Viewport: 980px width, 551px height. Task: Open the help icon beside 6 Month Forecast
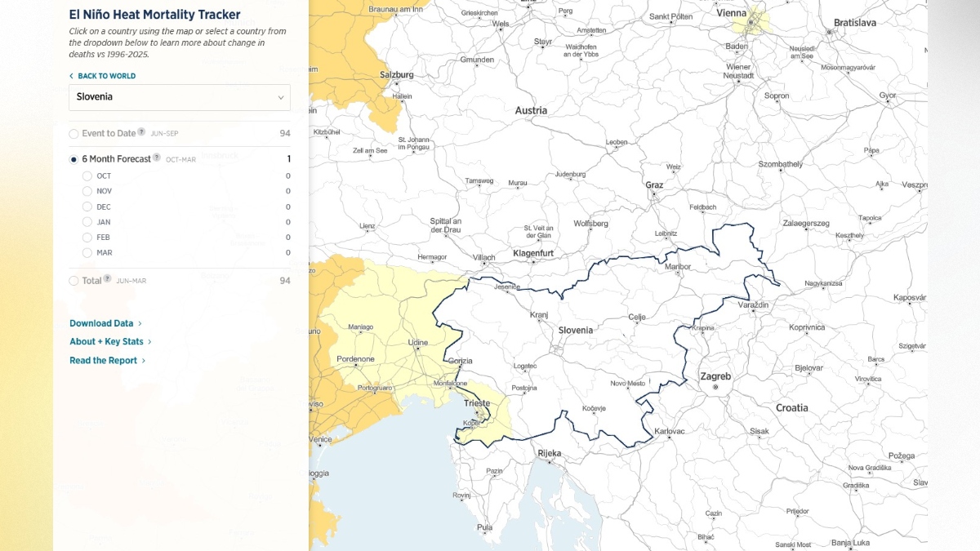coord(157,158)
